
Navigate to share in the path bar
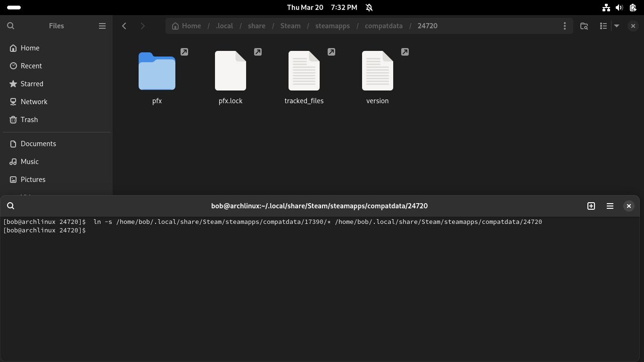256,26
